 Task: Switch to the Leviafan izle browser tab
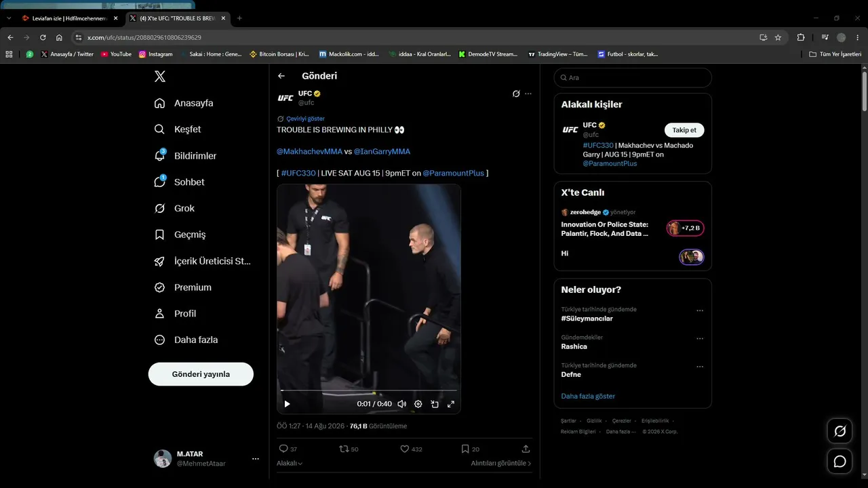click(x=68, y=18)
